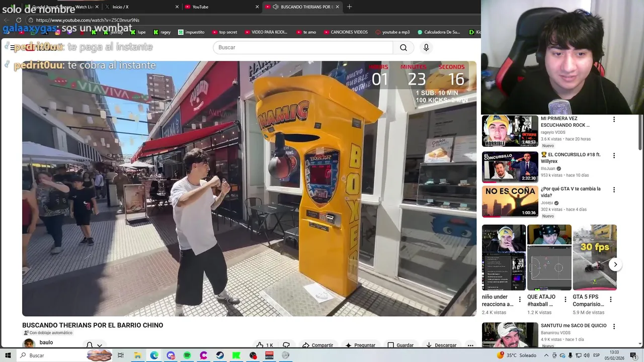
Task: Open the VIDEO PARA KODI bookmark
Action: (266, 32)
